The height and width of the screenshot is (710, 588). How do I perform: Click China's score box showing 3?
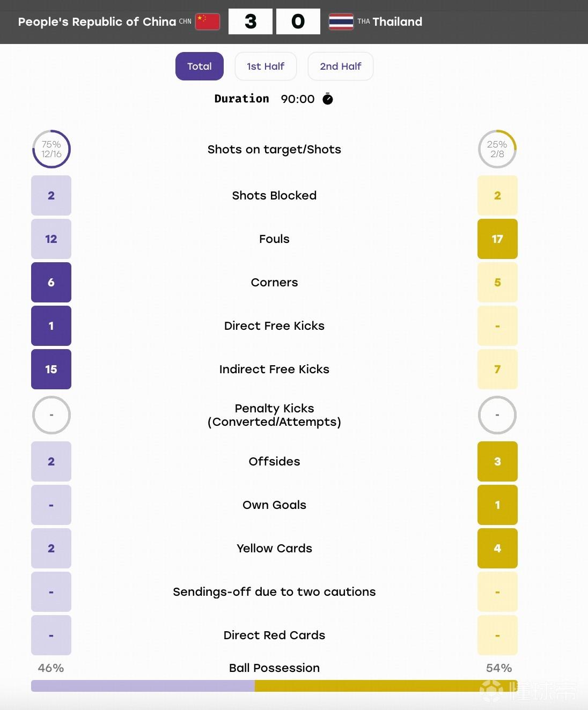251,21
